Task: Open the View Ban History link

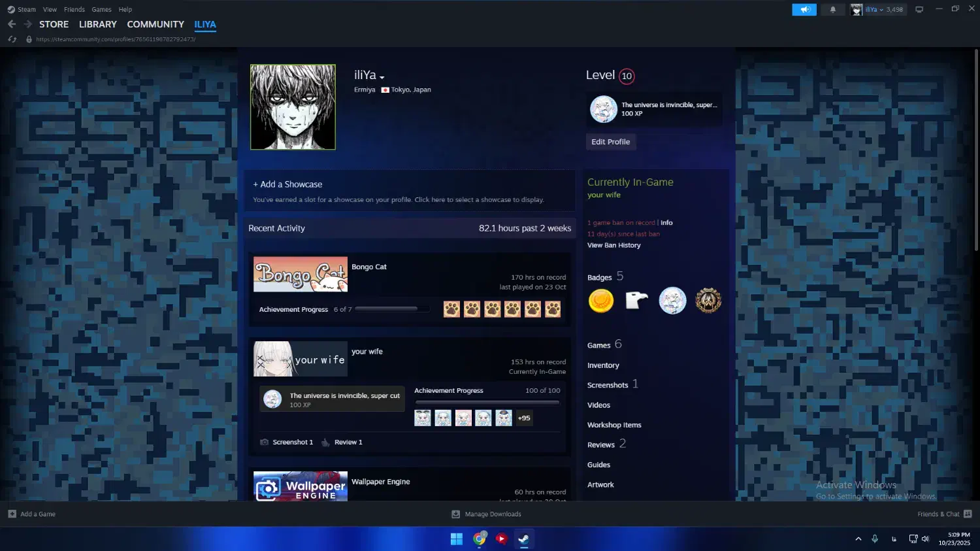Action: (613, 245)
